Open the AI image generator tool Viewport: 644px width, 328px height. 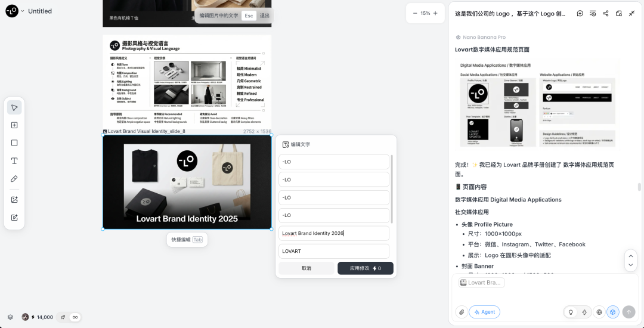coord(14,200)
